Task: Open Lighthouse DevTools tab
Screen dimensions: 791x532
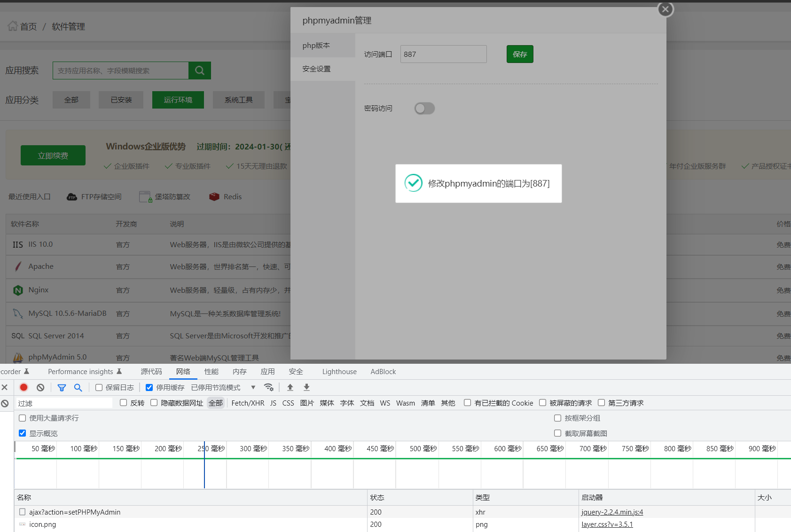Action: pos(339,371)
